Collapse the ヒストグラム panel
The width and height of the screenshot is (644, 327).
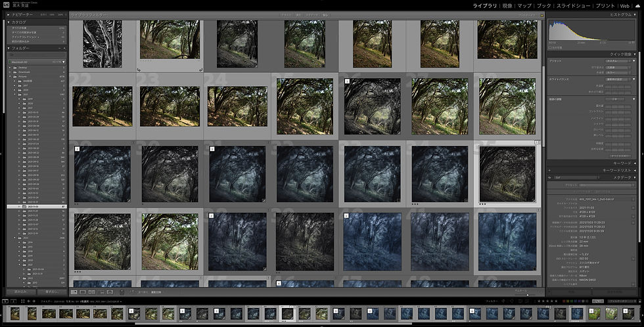point(635,14)
